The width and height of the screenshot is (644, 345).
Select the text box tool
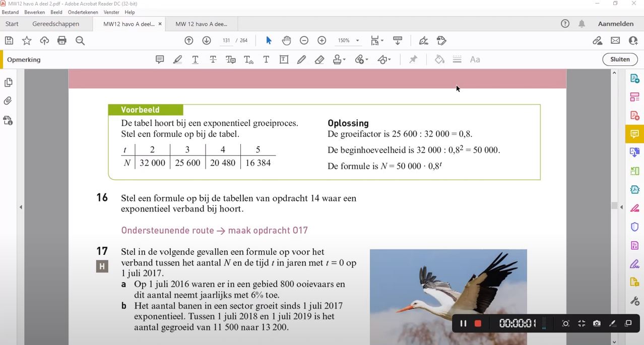pyautogui.click(x=284, y=59)
